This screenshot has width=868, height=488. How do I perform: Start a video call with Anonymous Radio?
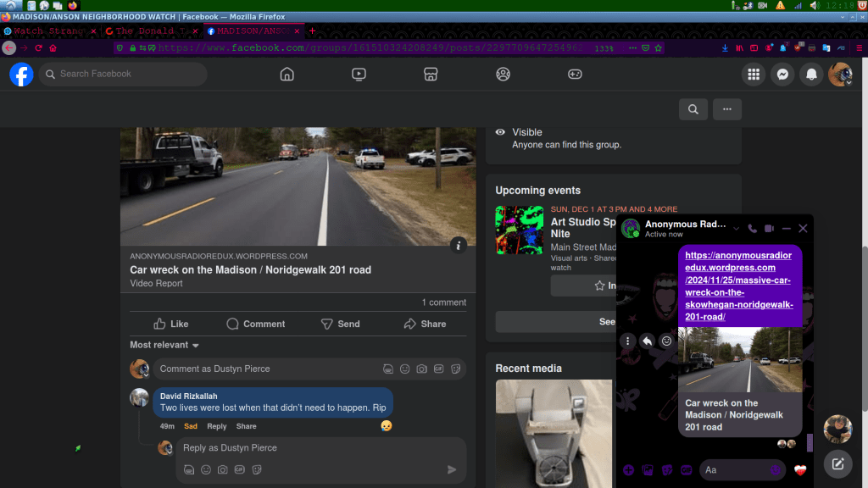tap(769, 229)
